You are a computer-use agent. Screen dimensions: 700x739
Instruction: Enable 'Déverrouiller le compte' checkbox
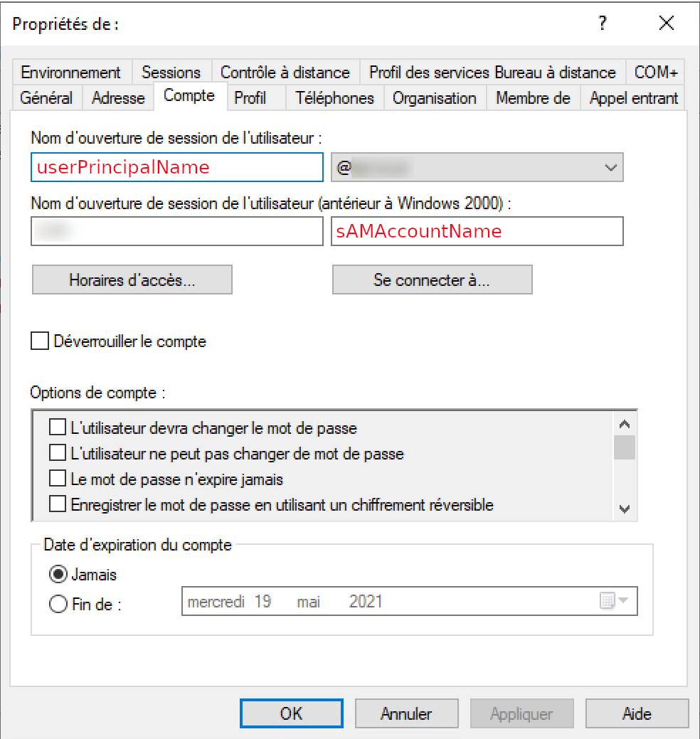[40, 341]
